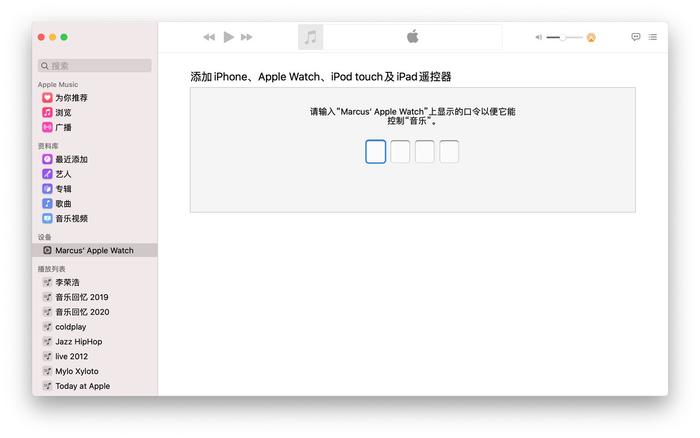Click the second passcode digit box
The image size is (700, 438).
tap(400, 152)
